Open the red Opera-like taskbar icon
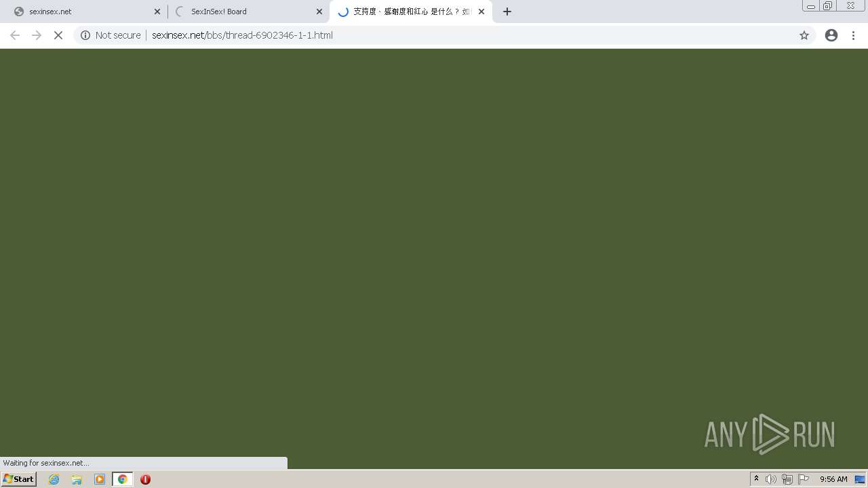Screen dimensions: 868x488 point(145,479)
